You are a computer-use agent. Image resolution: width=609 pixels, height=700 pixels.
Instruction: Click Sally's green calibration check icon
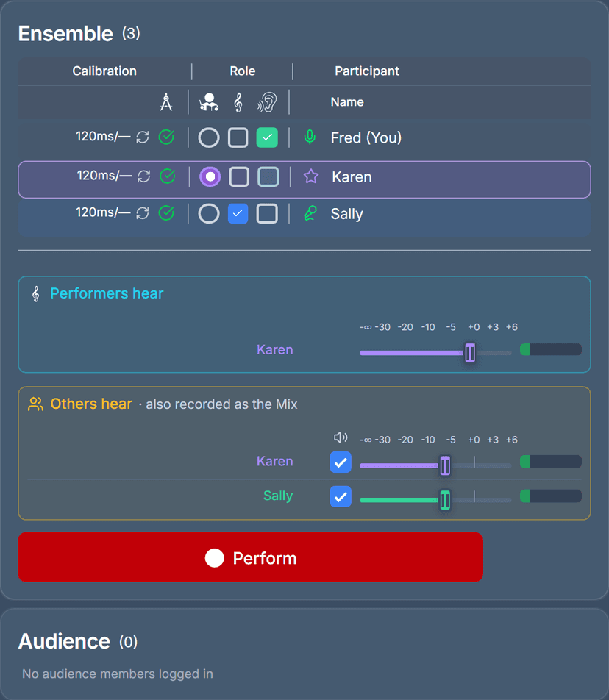[166, 213]
